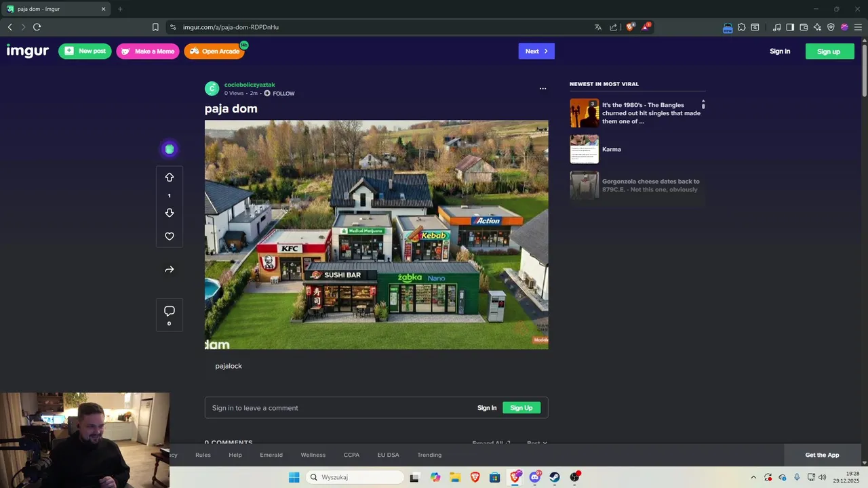Open the Brave VPN shield icon
This screenshot has width=868, height=488.
pyautogui.click(x=831, y=27)
